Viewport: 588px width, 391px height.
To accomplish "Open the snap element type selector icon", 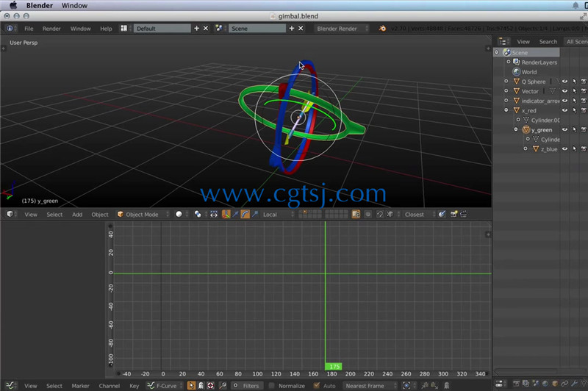I will tap(390, 214).
